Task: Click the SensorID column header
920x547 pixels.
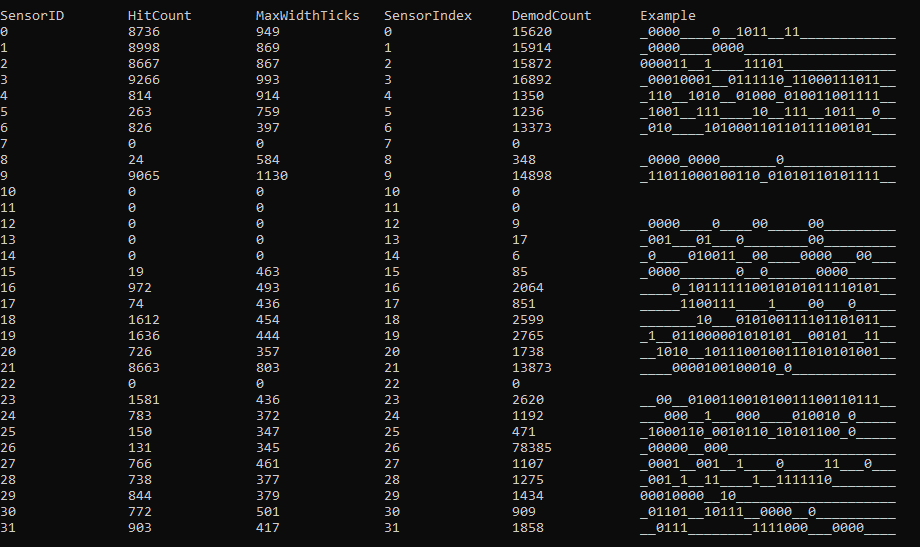Action: coord(32,16)
